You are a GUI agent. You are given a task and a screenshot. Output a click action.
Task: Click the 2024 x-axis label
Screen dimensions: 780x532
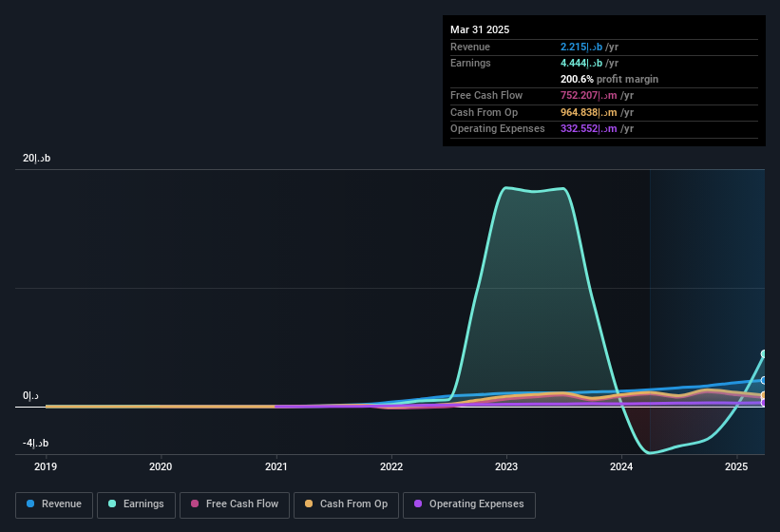[x=621, y=466]
